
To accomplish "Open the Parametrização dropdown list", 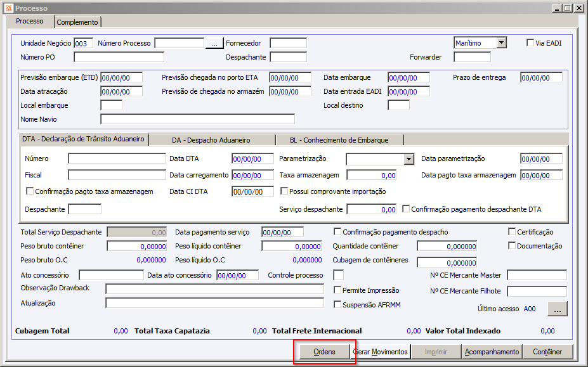I will point(408,159).
